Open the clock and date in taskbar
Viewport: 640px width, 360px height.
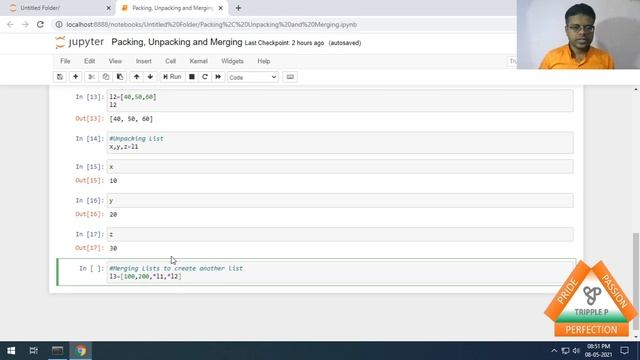pyautogui.click(x=598, y=351)
